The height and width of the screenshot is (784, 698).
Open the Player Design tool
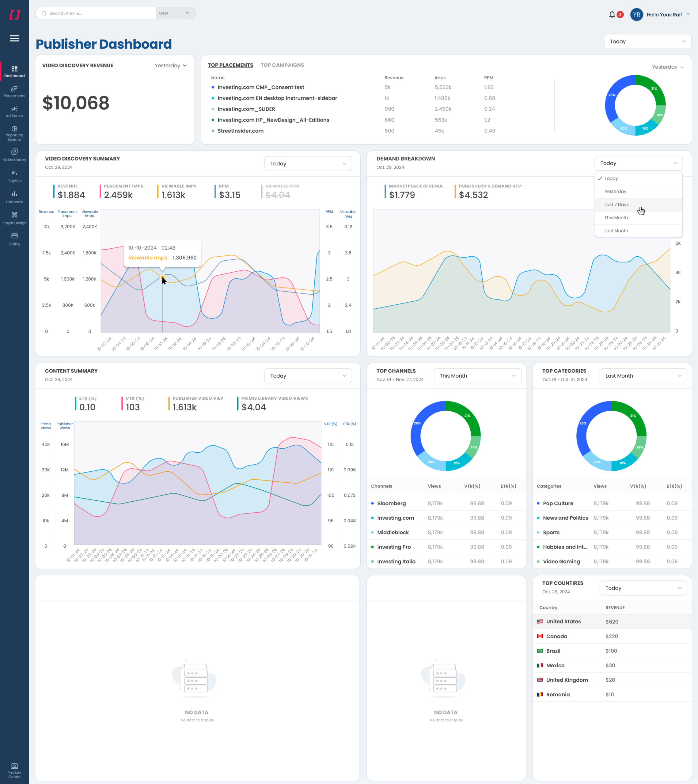point(14,218)
